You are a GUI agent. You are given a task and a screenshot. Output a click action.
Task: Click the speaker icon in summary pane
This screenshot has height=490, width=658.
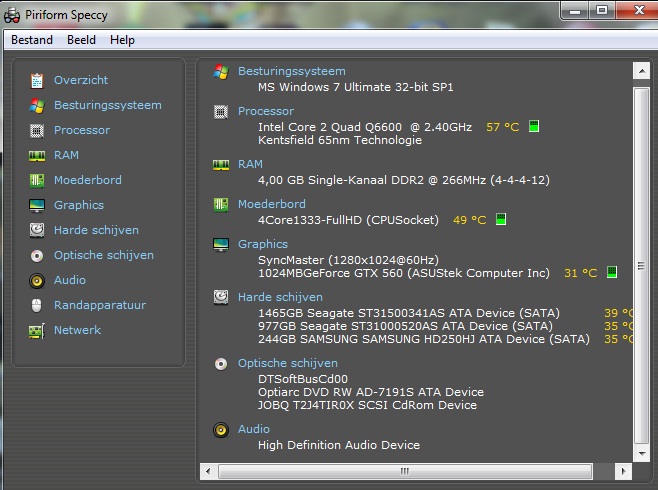(x=221, y=430)
